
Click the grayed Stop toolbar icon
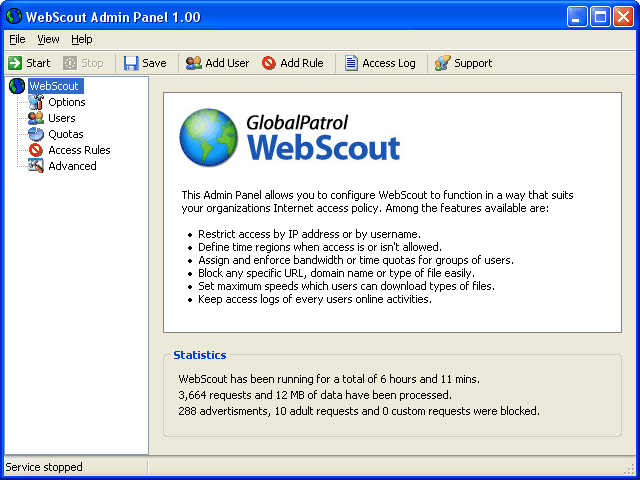[x=70, y=63]
